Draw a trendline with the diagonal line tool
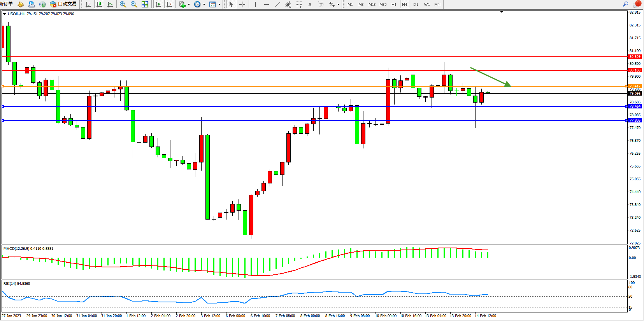This screenshot has height=321, width=644. point(277,4)
